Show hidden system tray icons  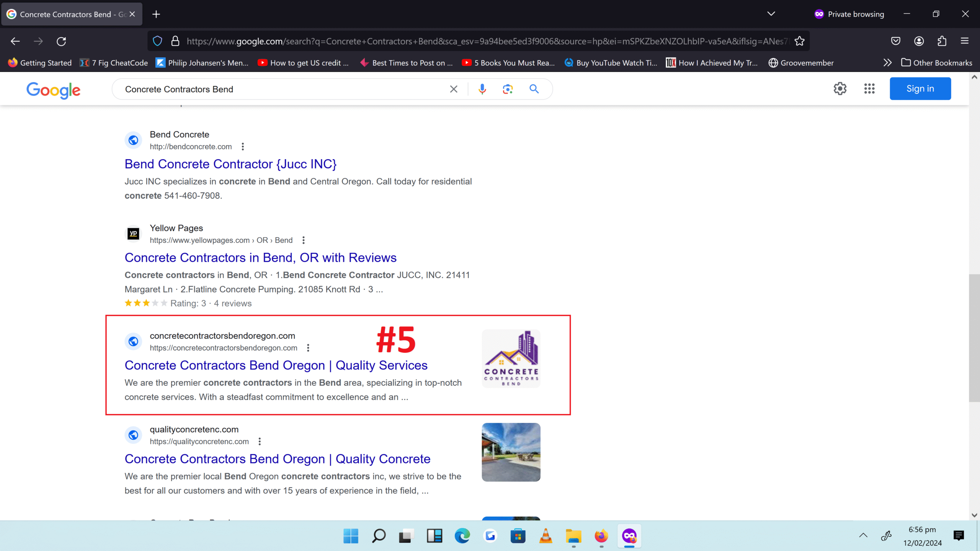[x=863, y=535]
